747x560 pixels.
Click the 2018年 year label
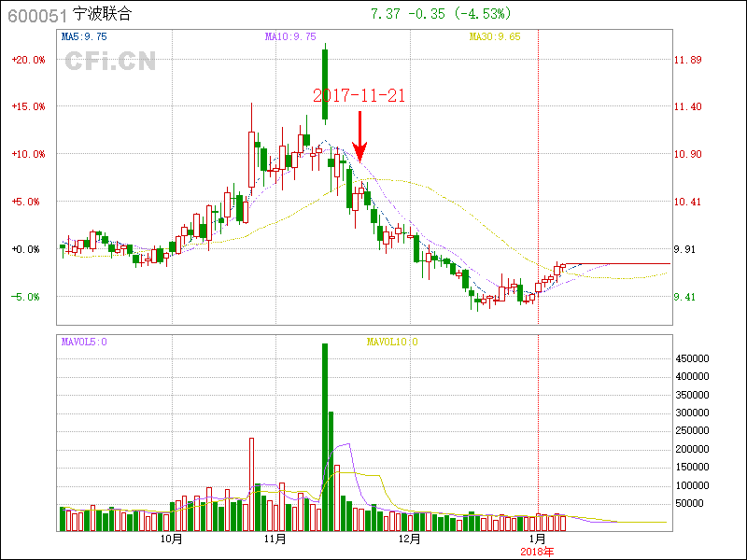537,552
